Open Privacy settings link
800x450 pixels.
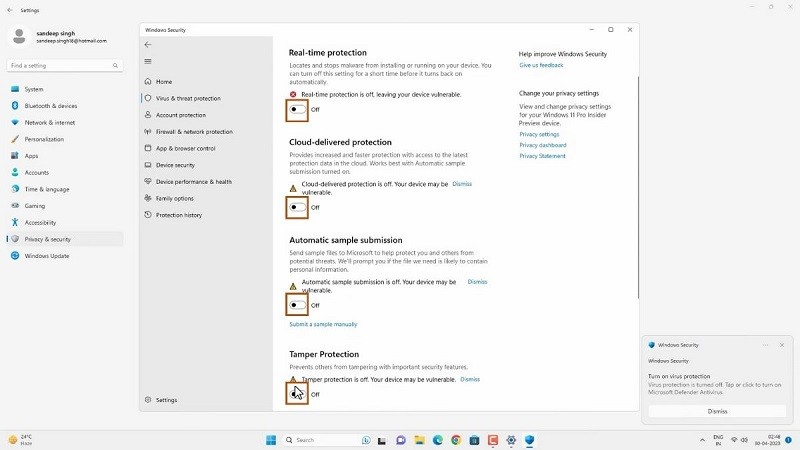[x=539, y=134]
